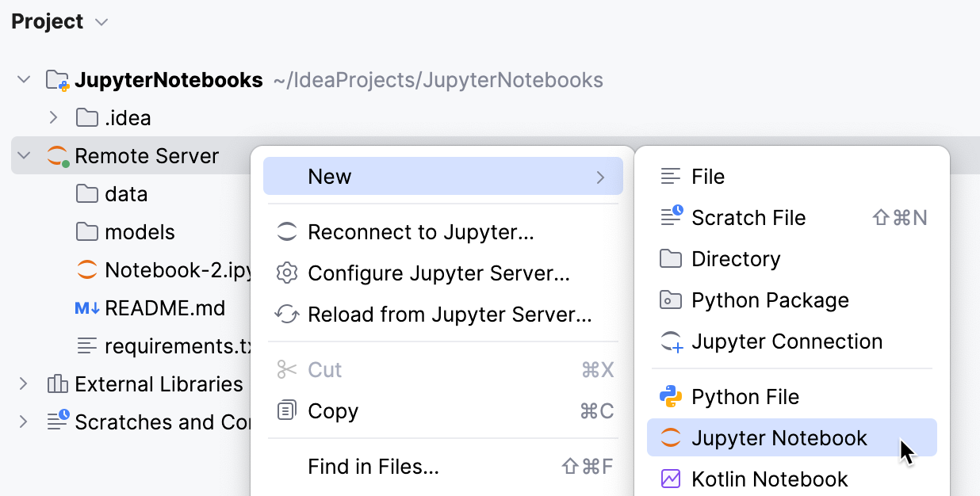Click the Python logo beside Python File
The height and width of the screenshot is (496, 980).
click(x=670, y=396)
